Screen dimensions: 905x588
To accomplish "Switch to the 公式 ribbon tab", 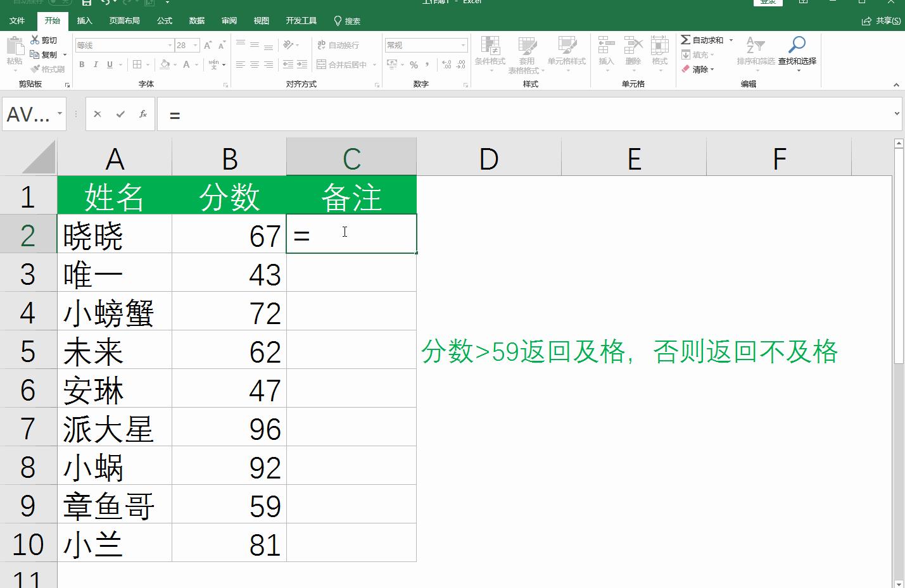I will point(164,20).
